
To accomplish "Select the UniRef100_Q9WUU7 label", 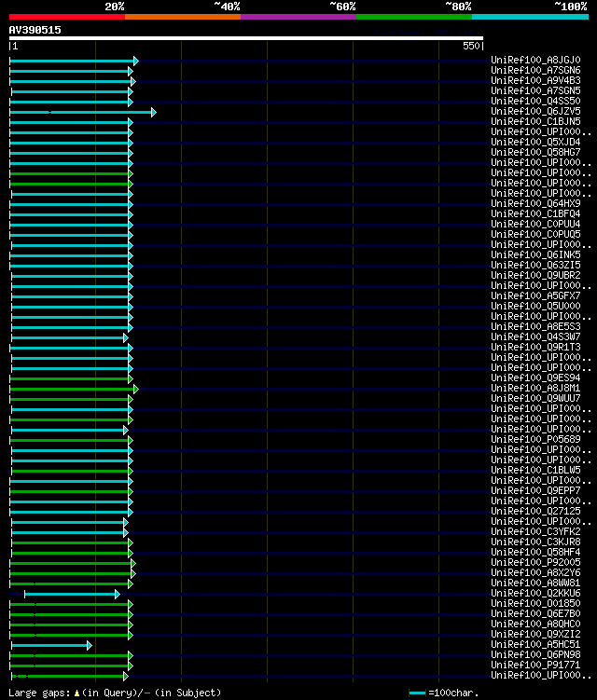I will pyautogui.click(x=535, y=399).
